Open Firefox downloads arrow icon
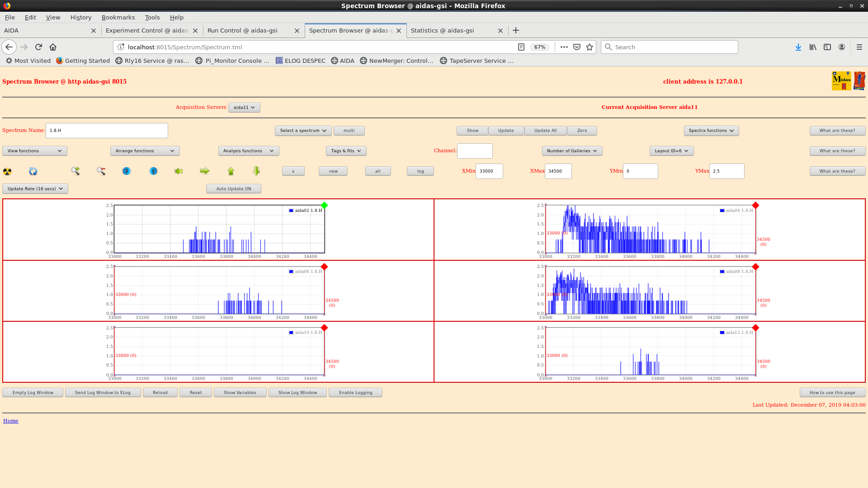This screenshot has height=488, width=868. point(798,47)
